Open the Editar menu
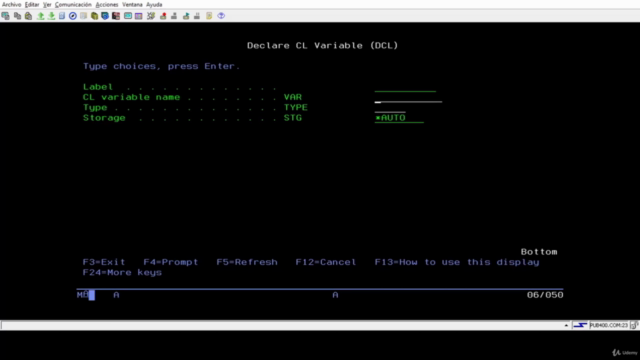This screenshot has width=640, height=360. coord(32,4)
